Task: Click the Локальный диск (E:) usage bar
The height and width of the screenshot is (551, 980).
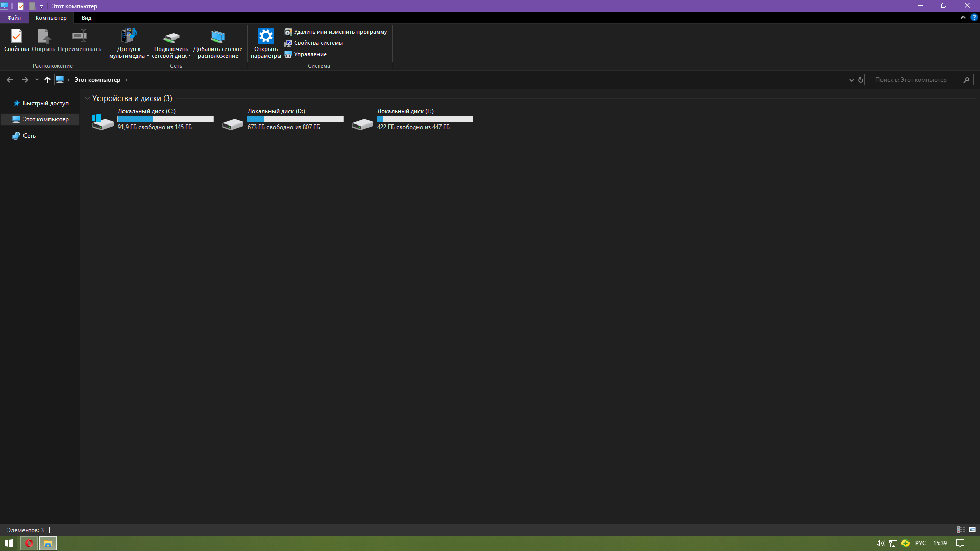Action: 425,119
